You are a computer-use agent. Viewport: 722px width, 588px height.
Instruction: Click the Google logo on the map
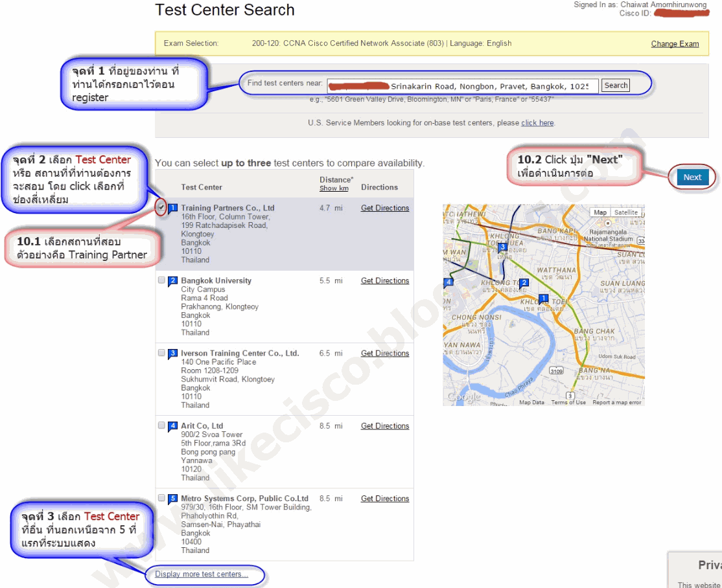464,396
